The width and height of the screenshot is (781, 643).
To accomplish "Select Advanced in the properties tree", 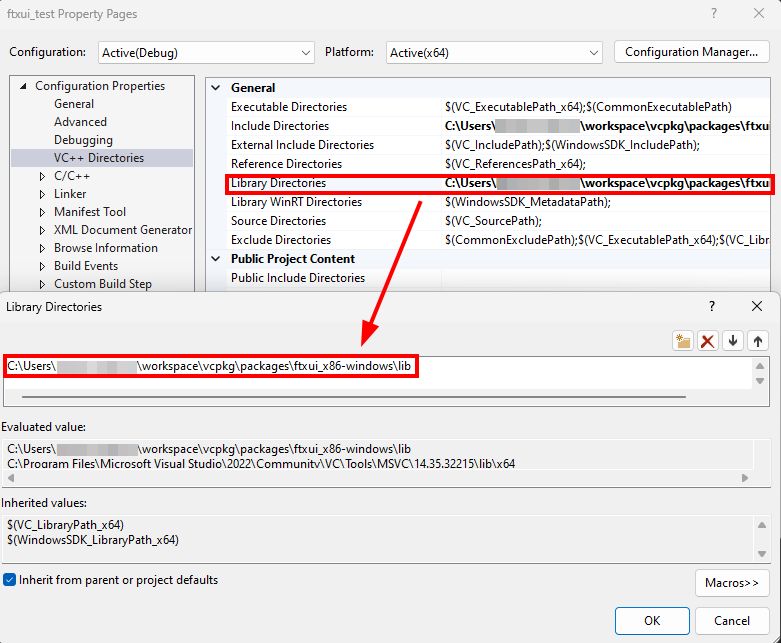I will coord(80,122).
